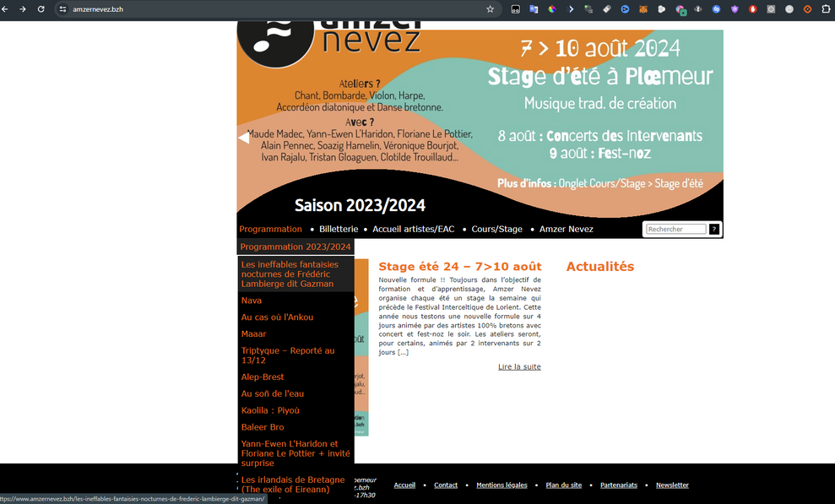
Task: Open Les ineffables fantaisies nocturnes entry
Action: tap(296, 274)
